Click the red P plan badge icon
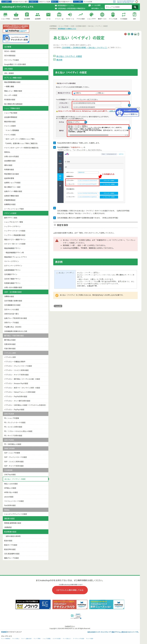The height and width of the screenshot is (644, 147). coord(126,34)
